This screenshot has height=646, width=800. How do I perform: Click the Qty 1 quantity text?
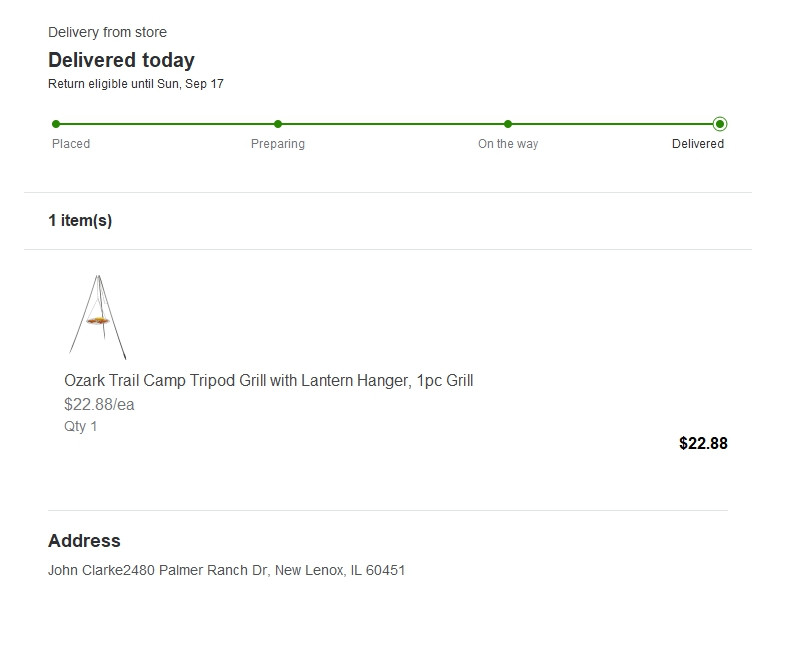81,427
